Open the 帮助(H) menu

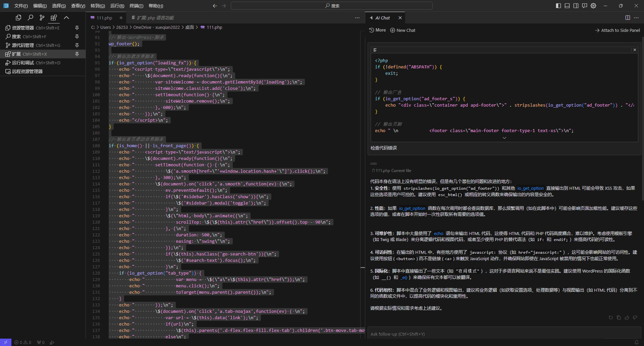[x=156, y=6]
